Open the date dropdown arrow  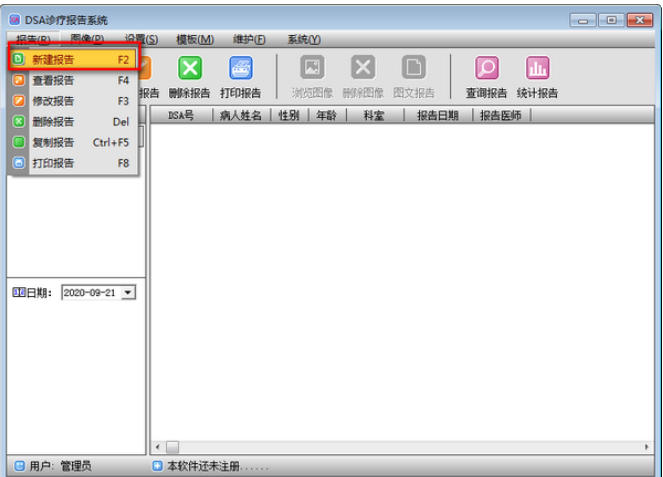128,293
